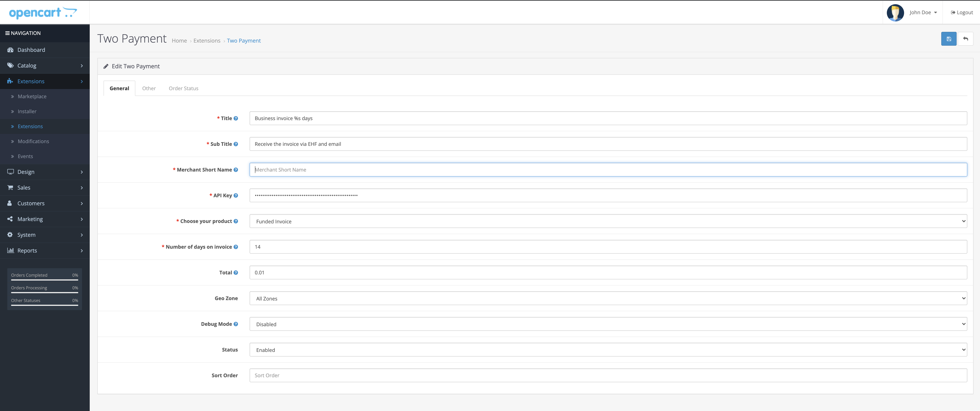
Task: Click the Number of days help icon
Action: 236,247
